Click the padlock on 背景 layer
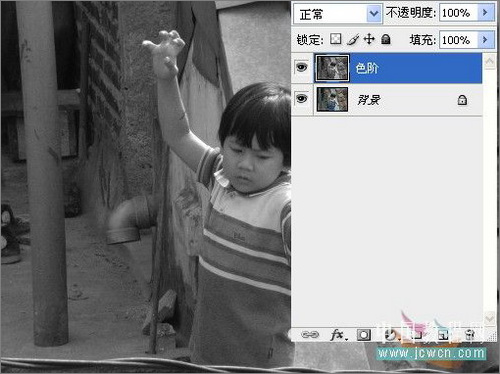The height and width of the screenshot is (374, 500). (x=462, y=100)
